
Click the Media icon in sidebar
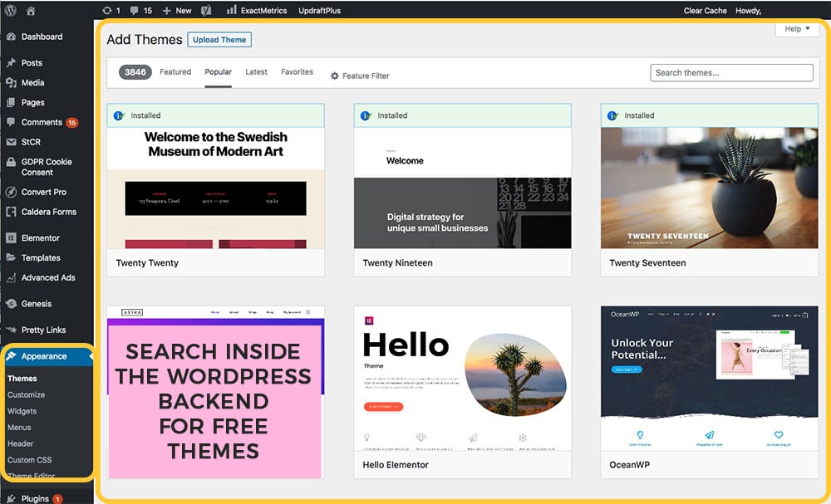coord(11,82)
